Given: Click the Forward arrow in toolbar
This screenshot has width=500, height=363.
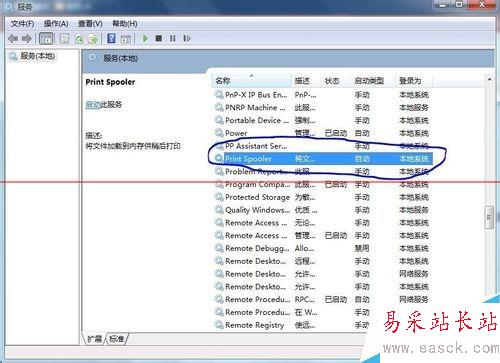Looking at the screenshot, I should click(27, 39).
